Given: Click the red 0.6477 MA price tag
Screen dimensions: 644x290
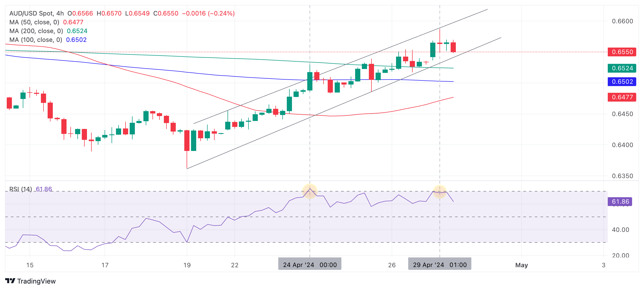Looking at the screenshot, I should coord(622,97).
